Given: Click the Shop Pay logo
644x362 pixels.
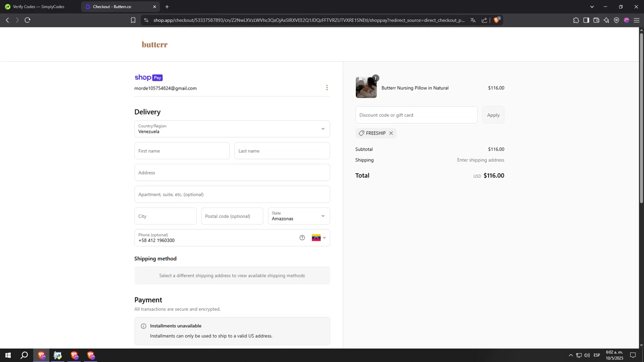Looking at the screenshot, I should click(149, 78).
